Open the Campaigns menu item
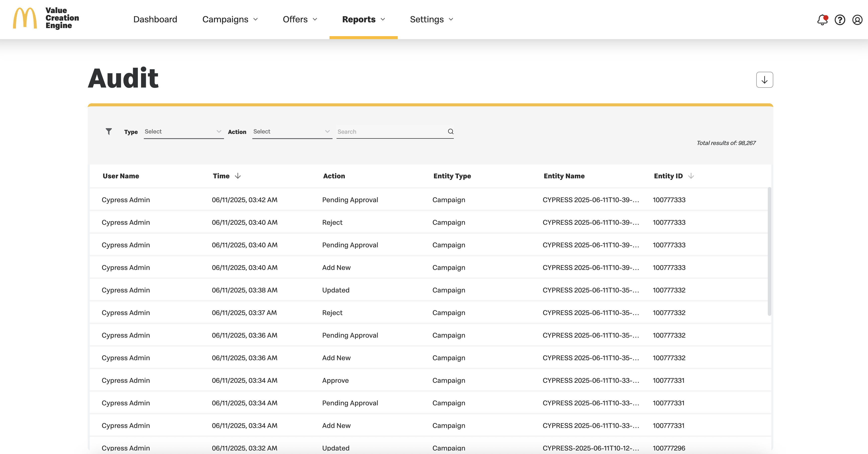 [225, 19]
